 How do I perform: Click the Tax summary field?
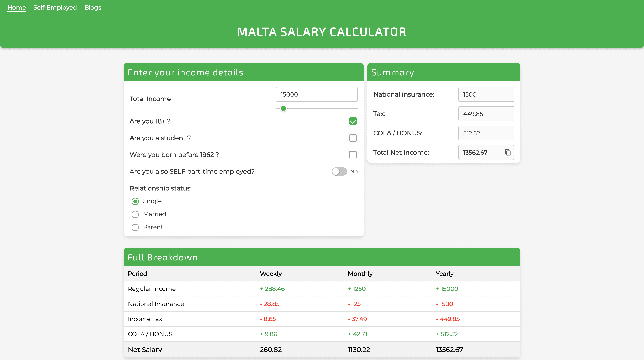(486, 113)
